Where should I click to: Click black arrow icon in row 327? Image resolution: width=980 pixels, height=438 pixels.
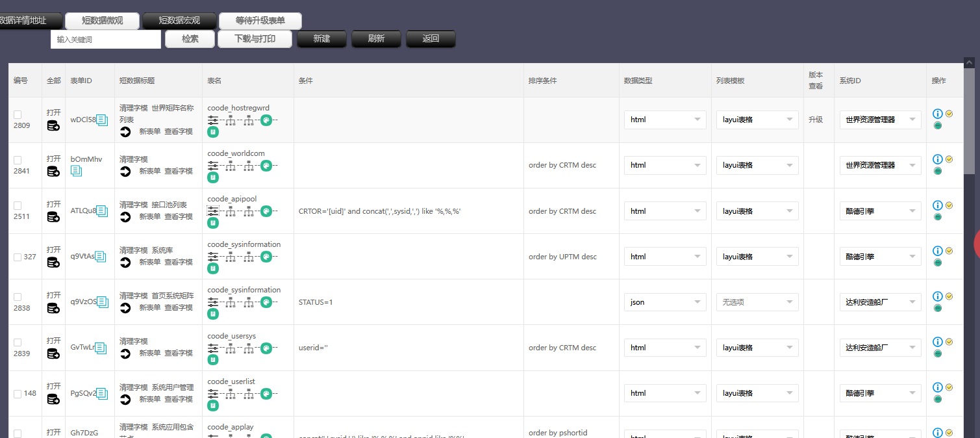point(125,262)
